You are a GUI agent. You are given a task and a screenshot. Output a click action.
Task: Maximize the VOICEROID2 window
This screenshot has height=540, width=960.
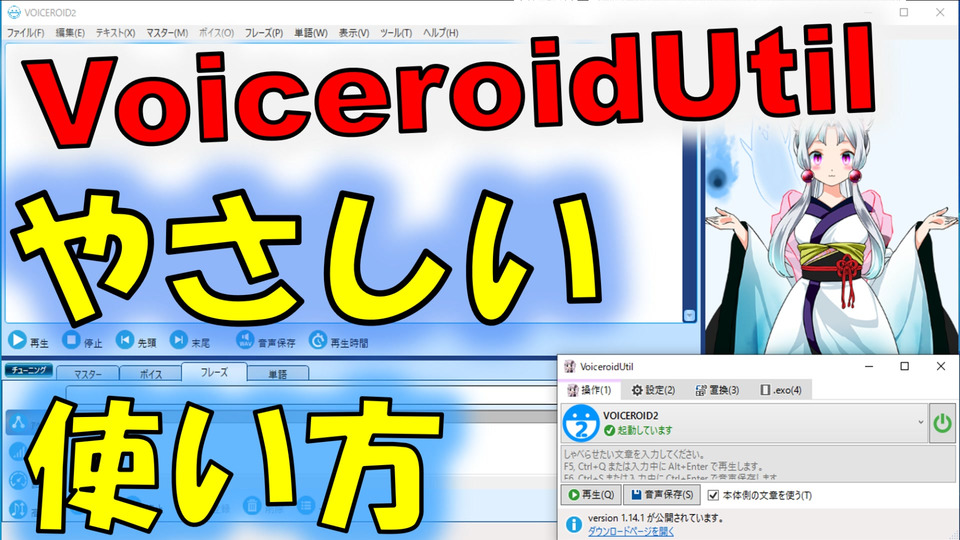904,12
